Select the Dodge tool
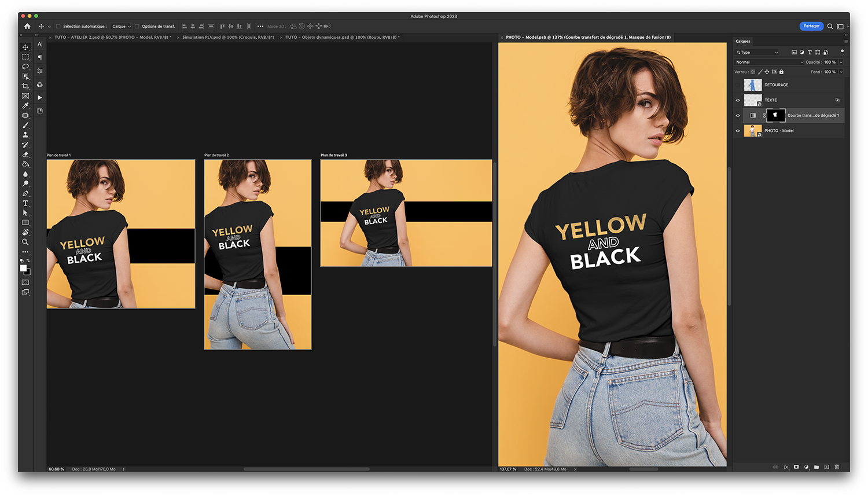 [x=25, y=183]
